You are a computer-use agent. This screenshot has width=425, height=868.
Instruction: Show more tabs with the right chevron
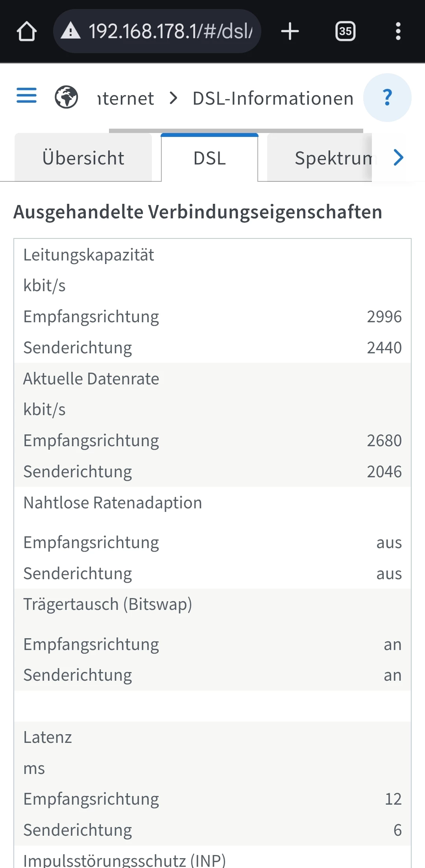[399, 158]
